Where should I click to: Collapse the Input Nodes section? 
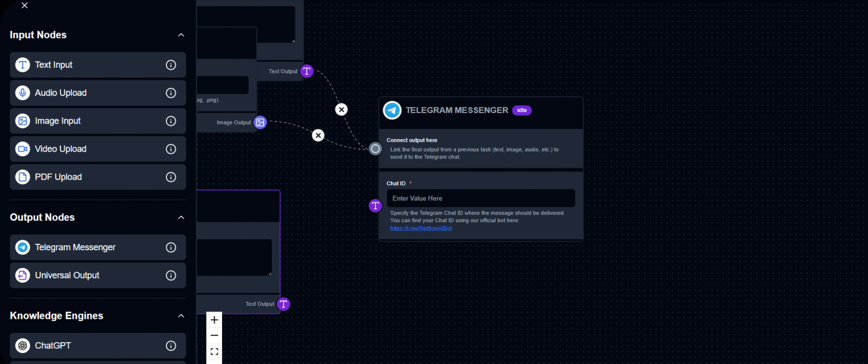click(181, 35)
